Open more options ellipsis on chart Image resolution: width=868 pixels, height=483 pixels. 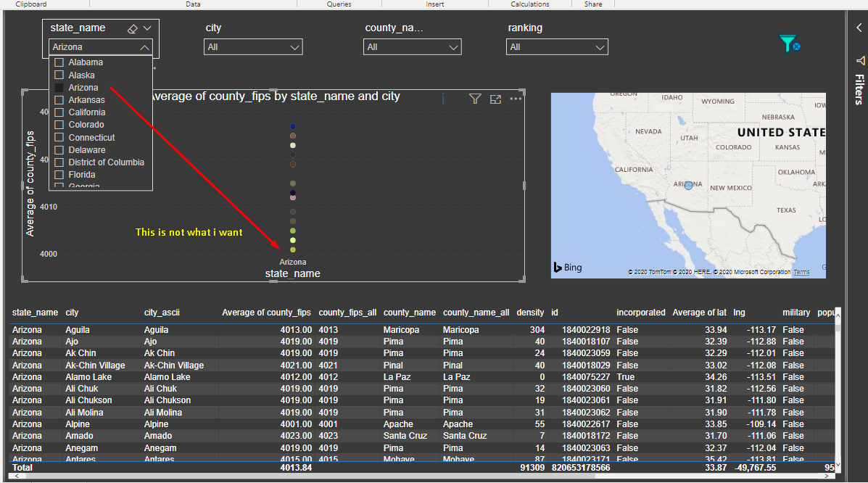516,99
